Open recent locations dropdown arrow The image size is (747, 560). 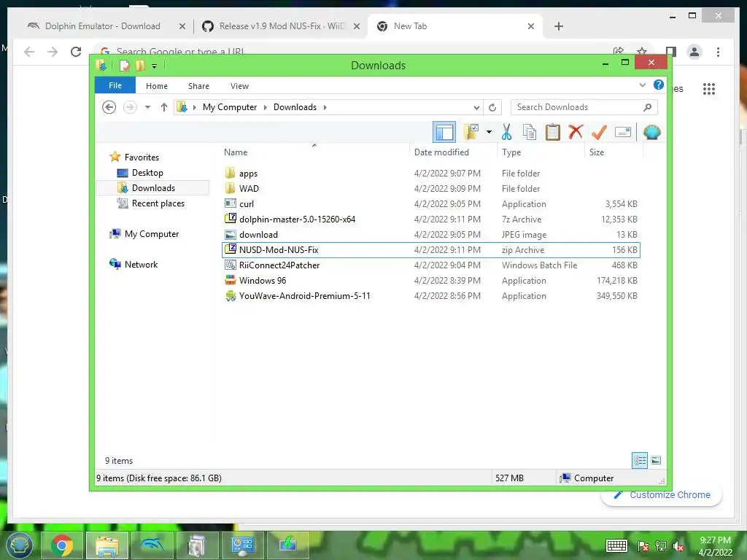147,107
